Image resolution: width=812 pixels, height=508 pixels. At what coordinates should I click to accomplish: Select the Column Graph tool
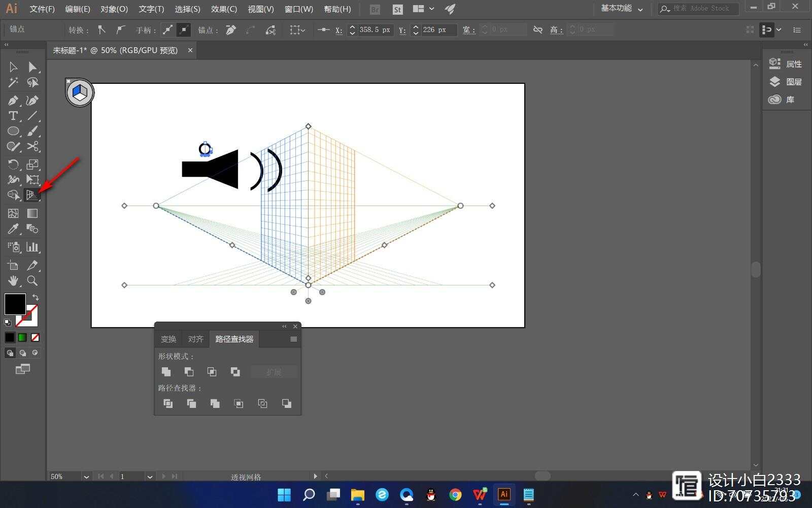(32, 247)
